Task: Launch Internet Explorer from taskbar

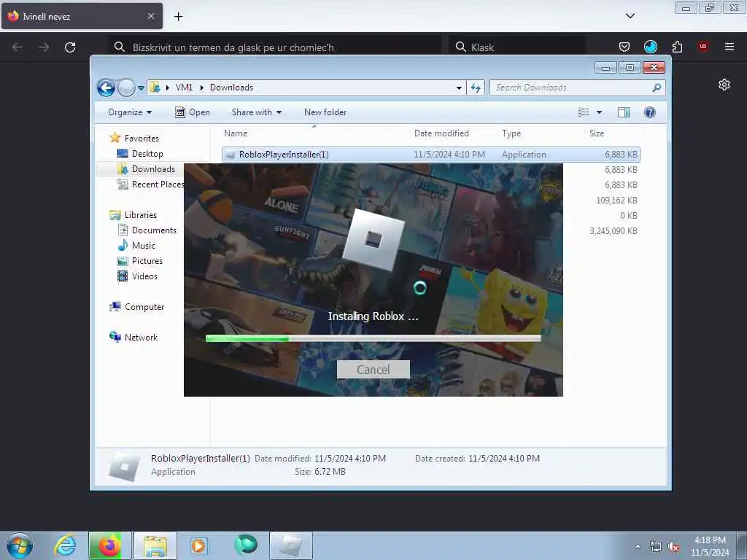Action: click(x=65, y=545)
